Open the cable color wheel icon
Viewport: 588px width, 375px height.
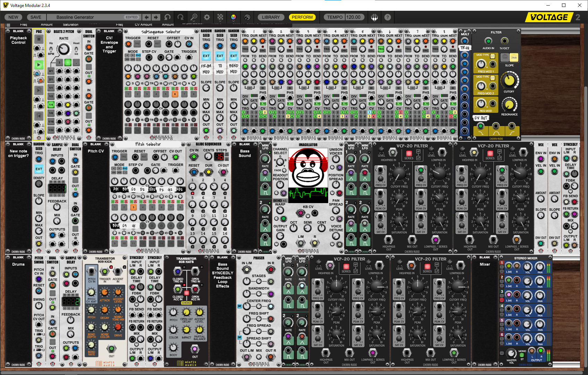pos(233,17)
